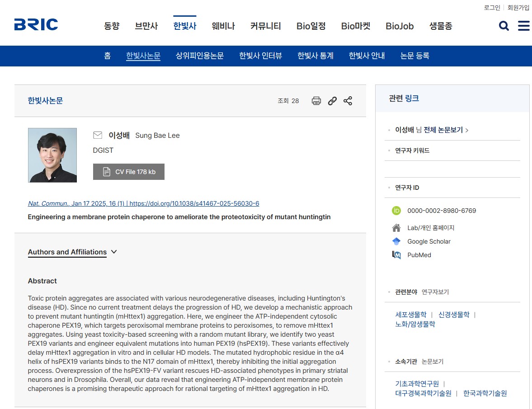This screenshot has height=409, width=532.
Task: Click the envelope email icon beside 이성배
Action: point(98,135)
